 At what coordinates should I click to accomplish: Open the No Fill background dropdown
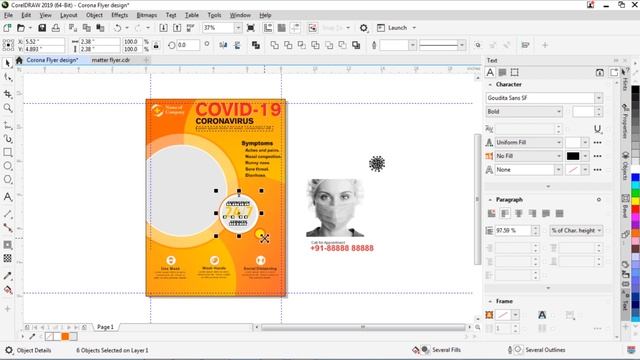pos(559,156)
